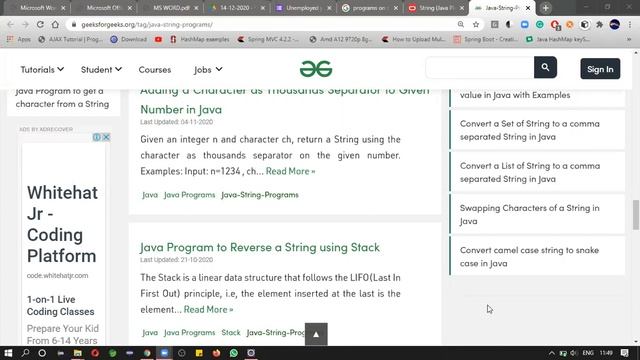Image resolution: width=640 pixels, height=360 pixels.
Task: Click the Stack tag
Action: point(231,333)
